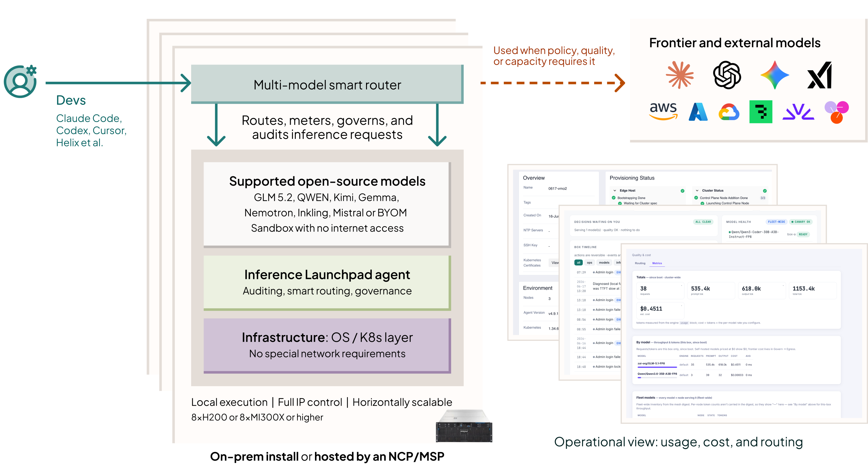Click the green dot beside Qwen3-Coder model

[730, 232]
